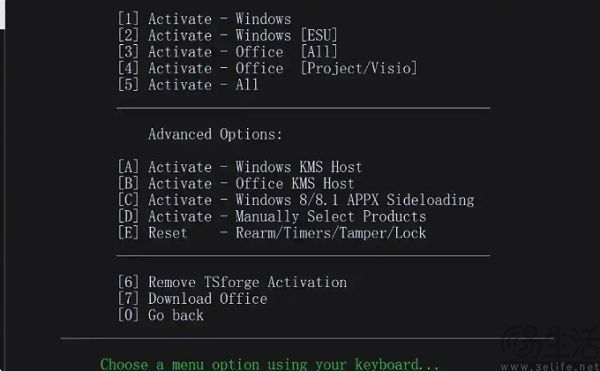Choose Reset Rearm/Timers/Tamper/Lock option

272,233
